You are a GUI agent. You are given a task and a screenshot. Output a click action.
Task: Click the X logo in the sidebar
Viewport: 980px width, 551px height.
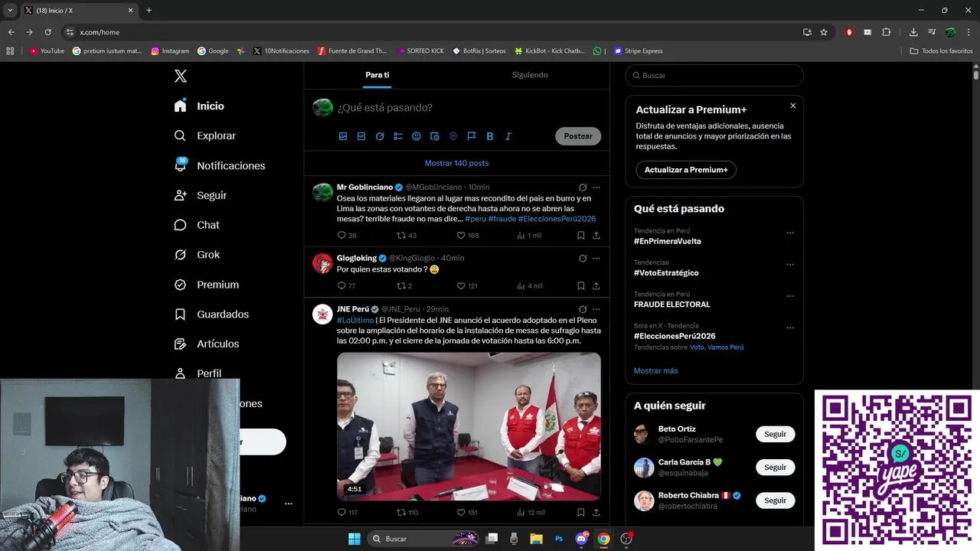coord(181,76)
